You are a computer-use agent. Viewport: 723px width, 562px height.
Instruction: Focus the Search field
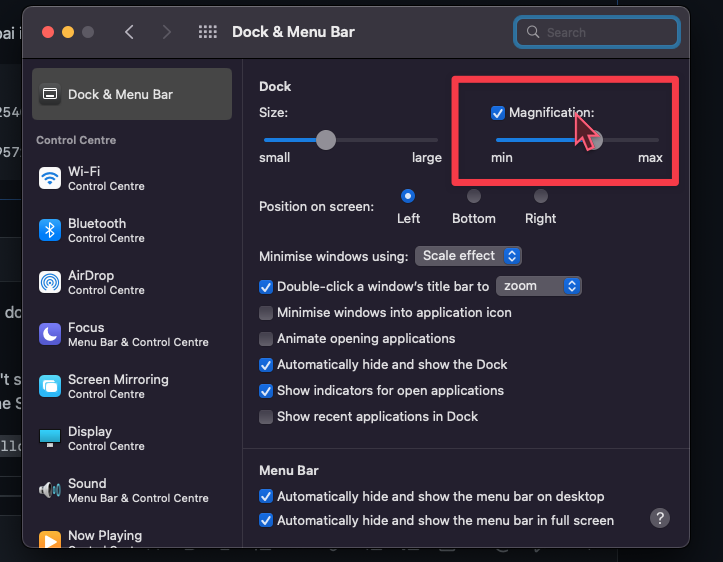click(x=597, y=32)
